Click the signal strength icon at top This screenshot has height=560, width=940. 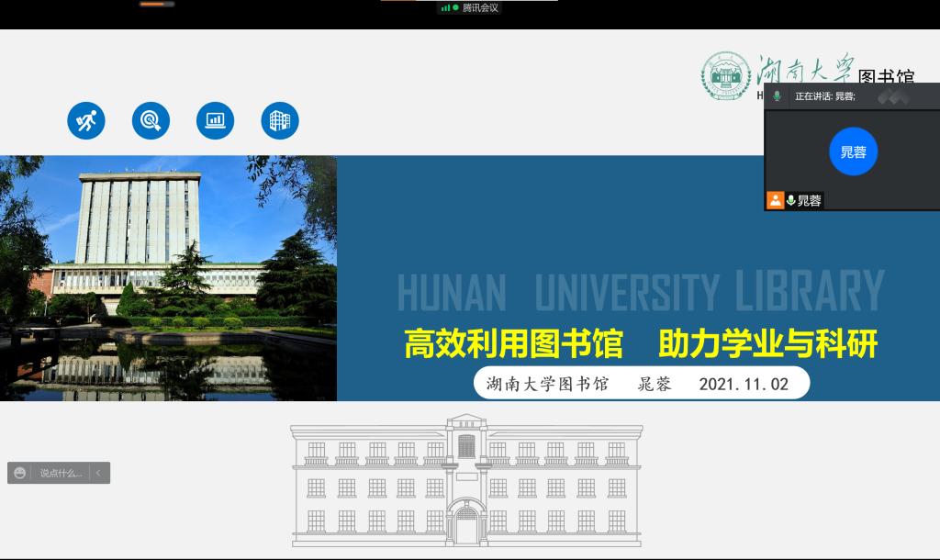445,7
